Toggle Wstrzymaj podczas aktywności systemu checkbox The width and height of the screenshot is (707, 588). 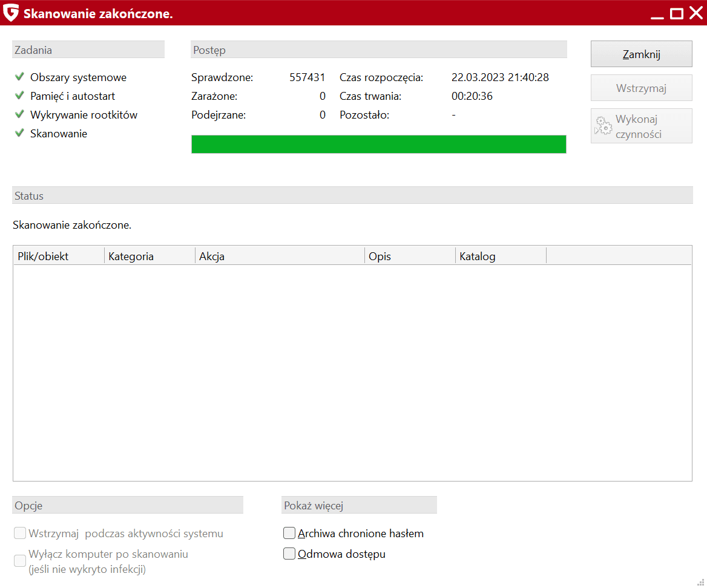click(x=20, y=533)
